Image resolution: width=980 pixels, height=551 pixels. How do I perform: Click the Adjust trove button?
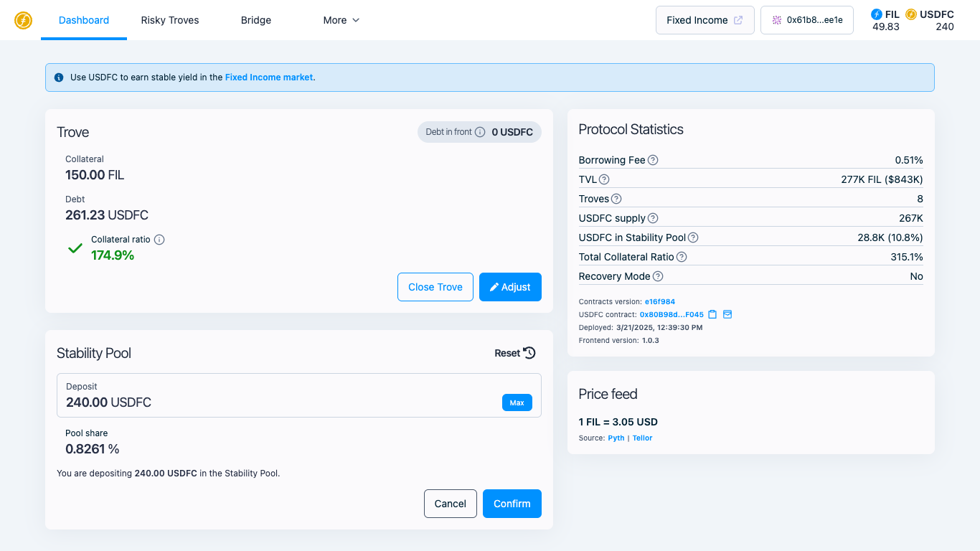(510, 287)
